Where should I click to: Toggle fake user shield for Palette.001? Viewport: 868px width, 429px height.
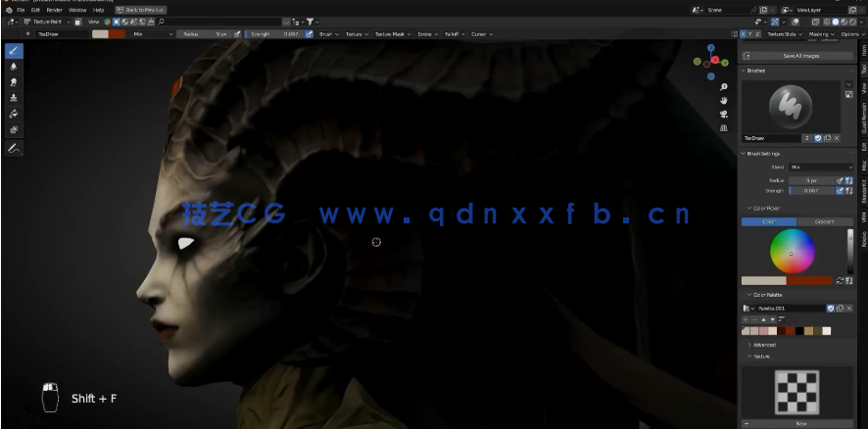831,309
